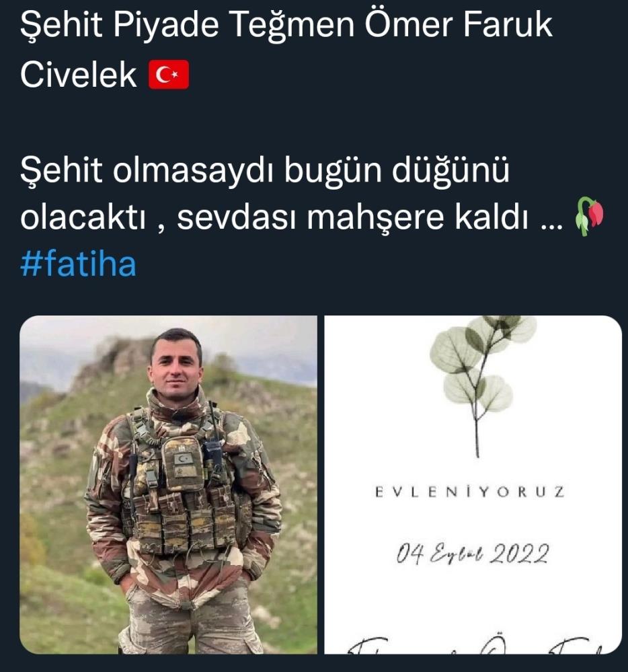The width and height of the screenshot is (628, 672).
Task: Tap the EVLENİYORUZ text on invitation
Action: tap(470, 492)
